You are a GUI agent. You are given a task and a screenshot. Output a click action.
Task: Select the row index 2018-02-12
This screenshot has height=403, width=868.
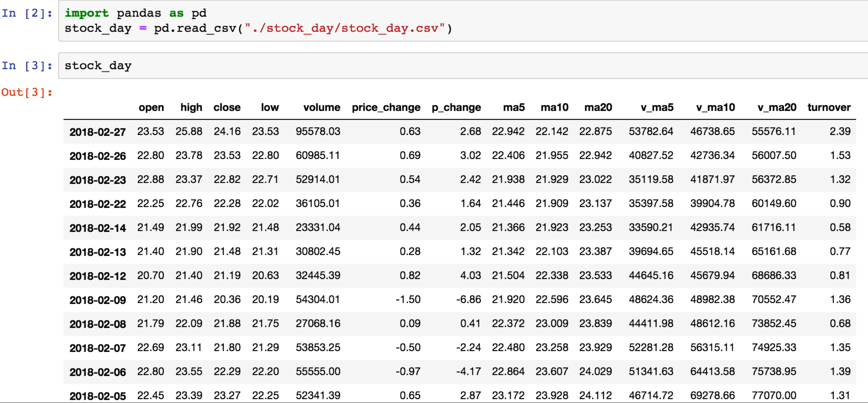[98, 276]
